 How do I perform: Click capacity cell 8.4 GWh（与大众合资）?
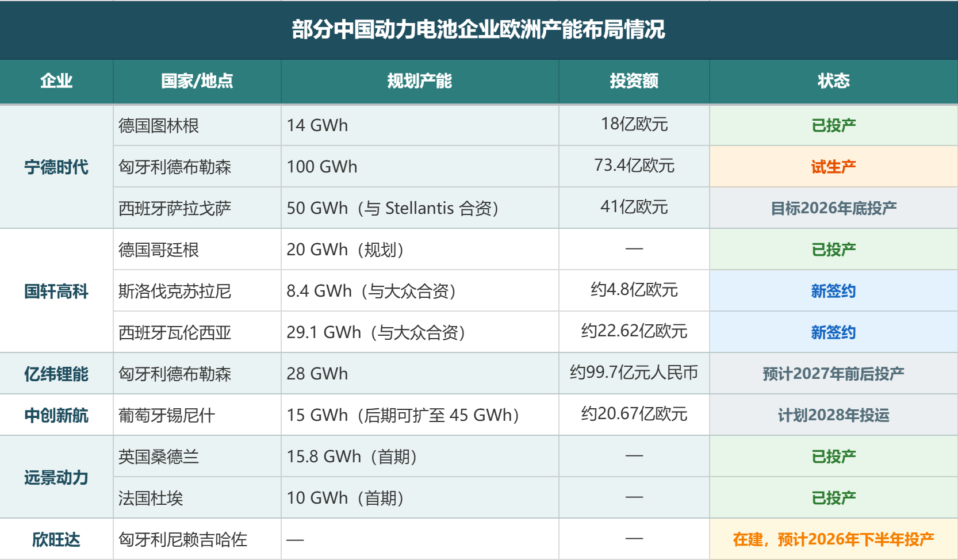click(x=420, y=291)
